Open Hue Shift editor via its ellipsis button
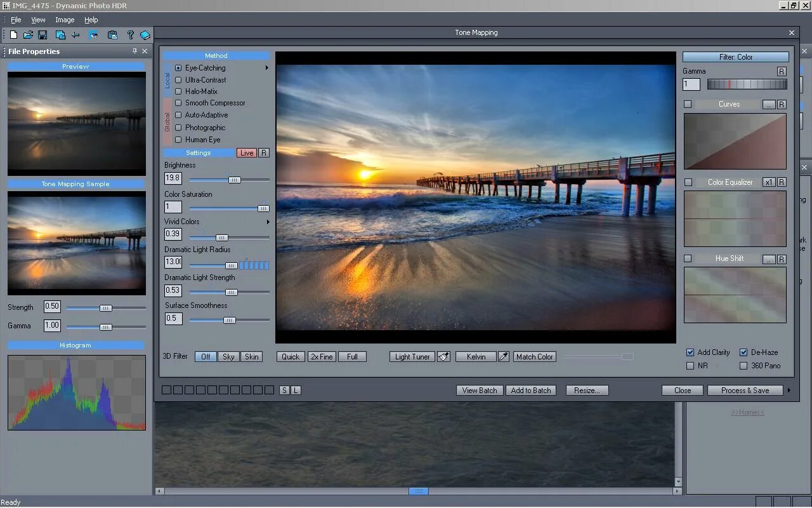This screenshot has height=508, width=812. click(x=768, y=258)
